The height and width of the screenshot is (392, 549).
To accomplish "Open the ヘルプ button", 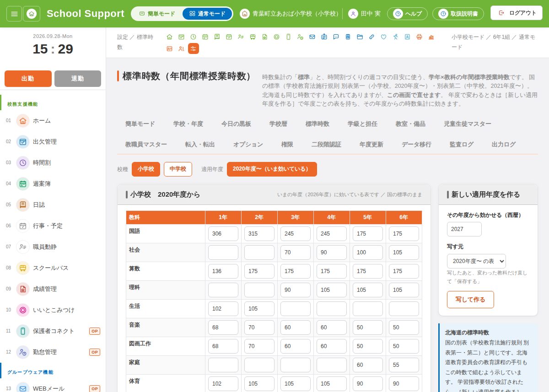I will coord(407,14).
